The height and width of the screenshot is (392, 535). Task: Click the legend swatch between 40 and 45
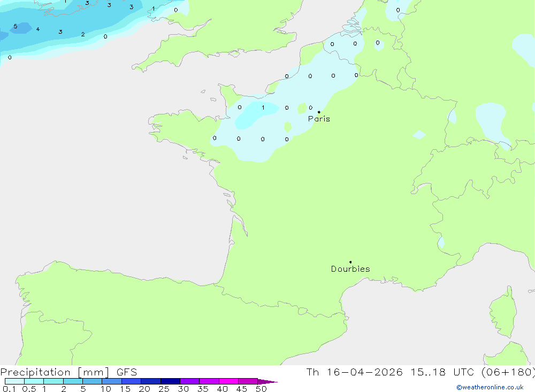[228, 381]
